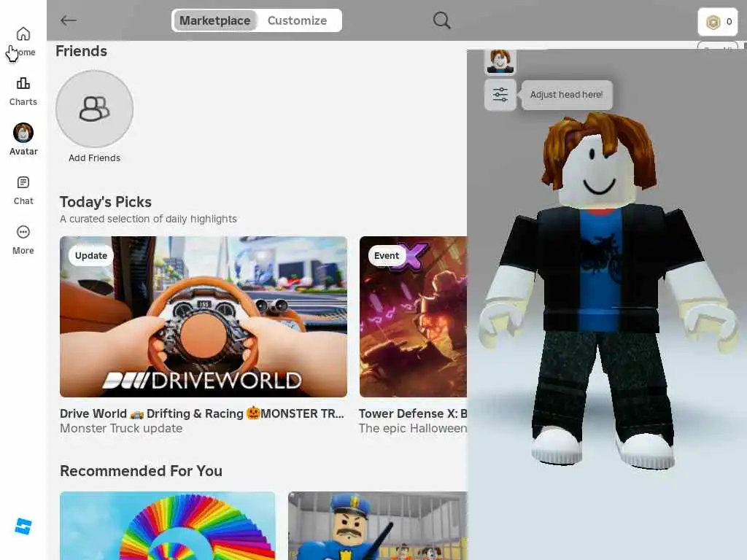Click the head adjustment sliders icon
Image resolution: width=747 pixels, height=560 pixels.
point(500,94)
